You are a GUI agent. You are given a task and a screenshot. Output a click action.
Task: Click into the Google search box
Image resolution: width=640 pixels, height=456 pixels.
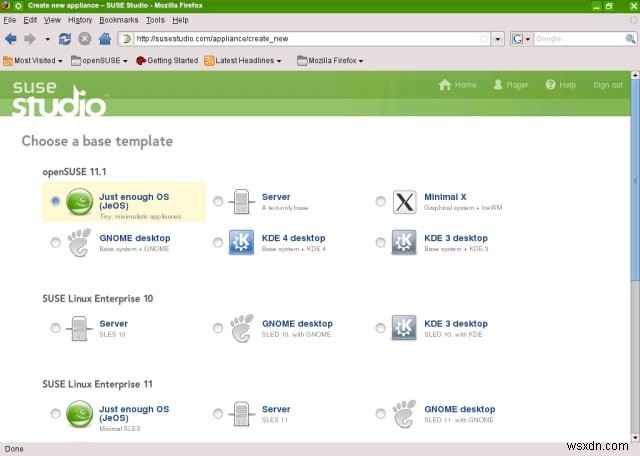(x=579, y=39)
